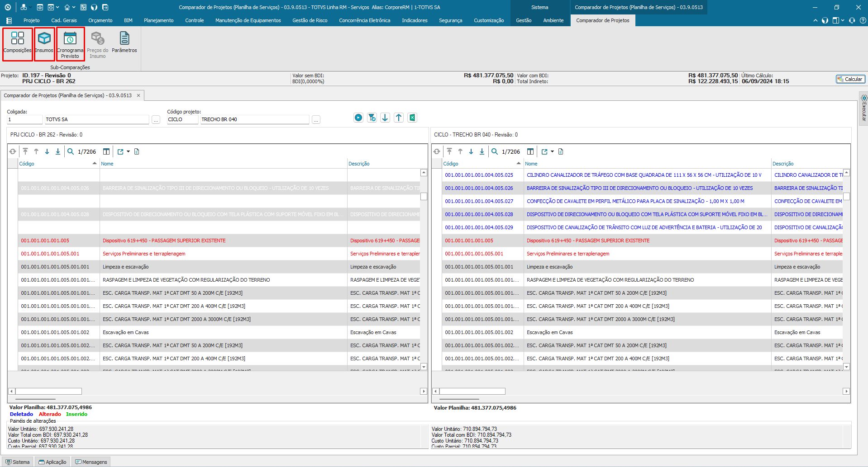Open export dropdown arrow in right grid
The image size is (868, 467).
(553, 151)
